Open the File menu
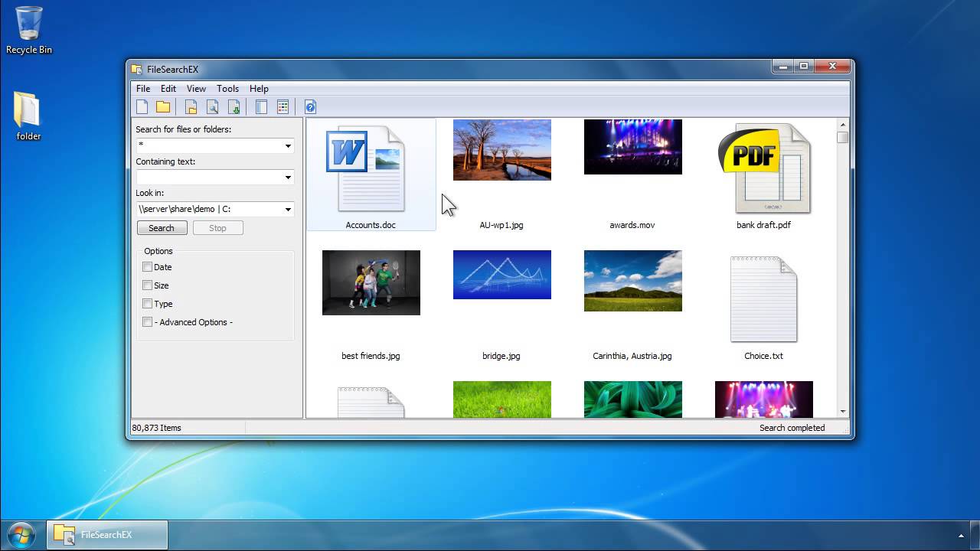Viewport: 980px width, 551px height. 143,89
